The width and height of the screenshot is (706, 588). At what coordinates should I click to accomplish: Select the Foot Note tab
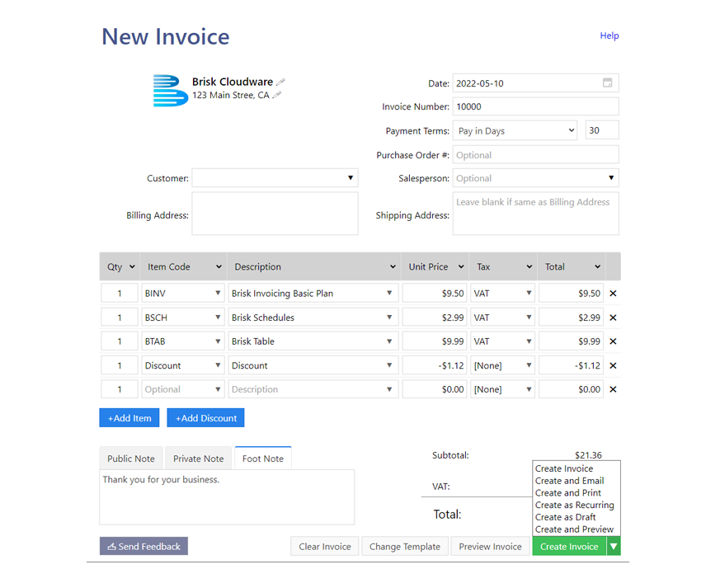coord(263,459)
